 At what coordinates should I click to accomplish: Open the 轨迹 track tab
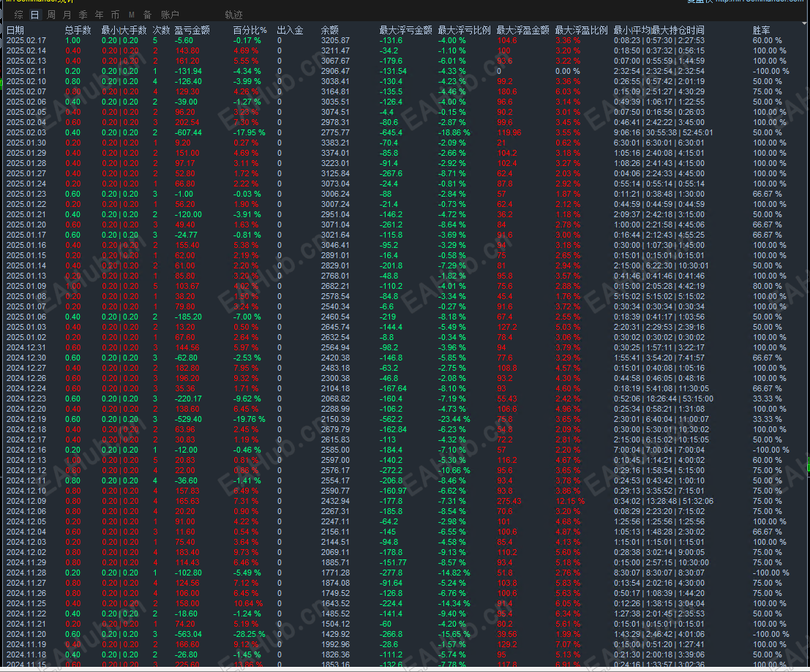[x=233, y=15]
